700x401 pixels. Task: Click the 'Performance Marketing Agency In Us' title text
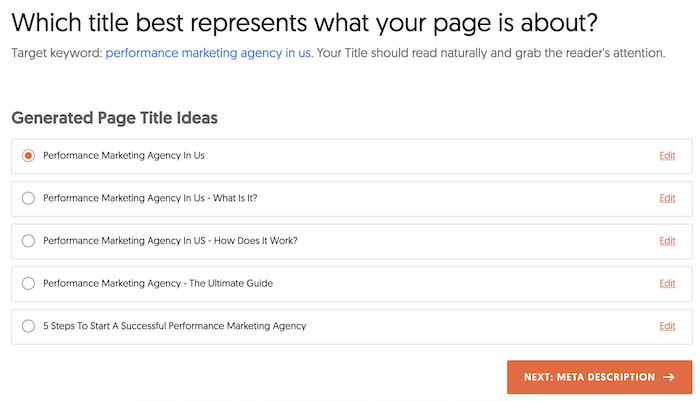click(x=124, y=155)
